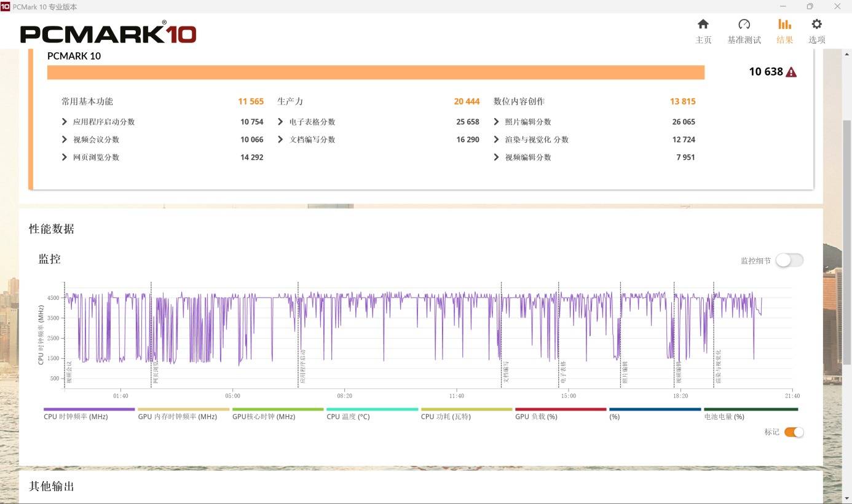Click the 4500 value on the MHz axis

pyautogui.click(x=53, y=298)
